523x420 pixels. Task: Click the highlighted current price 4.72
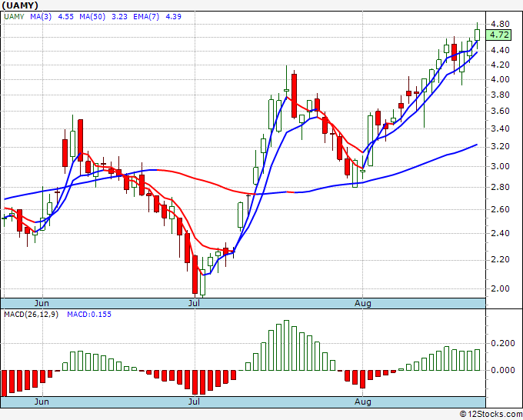[x=498, y=35]
